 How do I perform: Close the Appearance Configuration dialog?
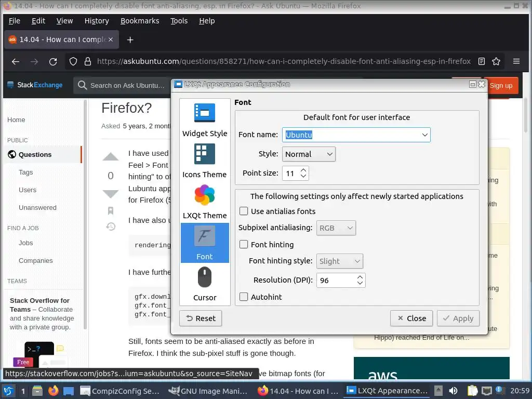pyautogui.click(x=411, y=318)
